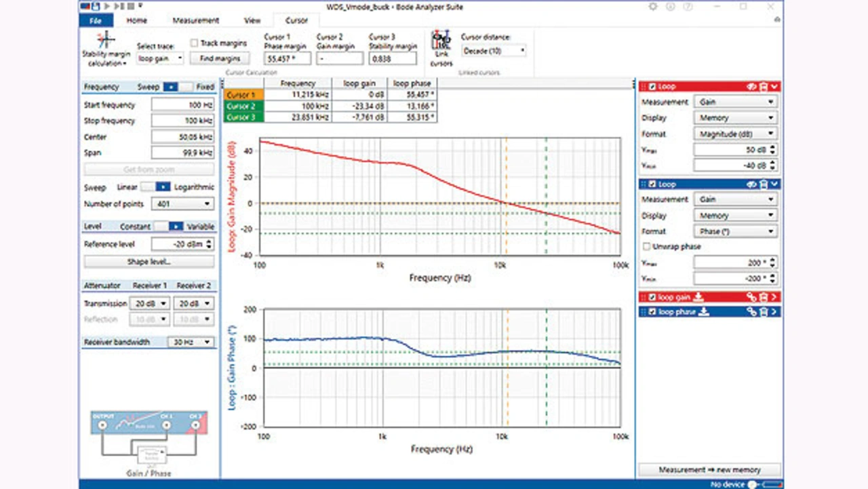Click the Find margins button
Image resolution: width=868 pixels, height=489 pixels.
[220, 59]
